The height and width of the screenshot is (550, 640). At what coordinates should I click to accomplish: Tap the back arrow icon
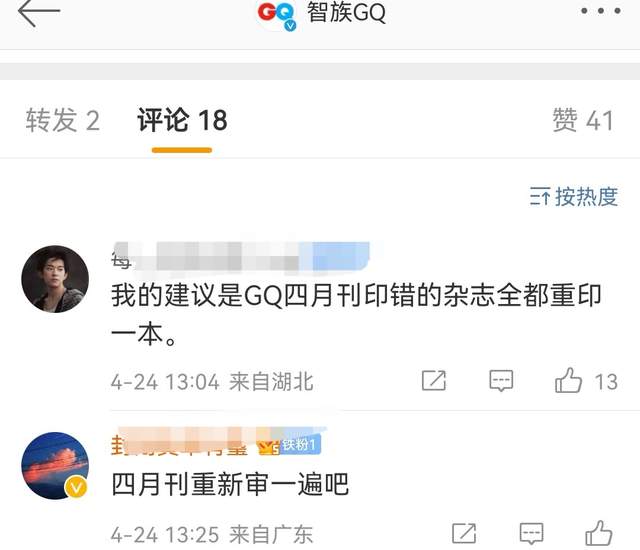[x=38, y=12]
